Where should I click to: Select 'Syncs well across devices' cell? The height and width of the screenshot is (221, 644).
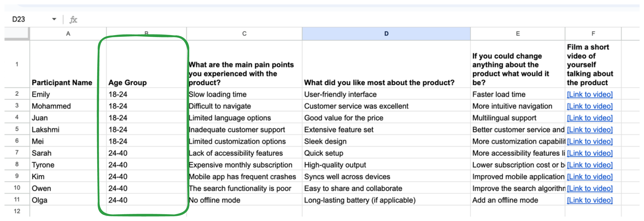click(386, 176)
